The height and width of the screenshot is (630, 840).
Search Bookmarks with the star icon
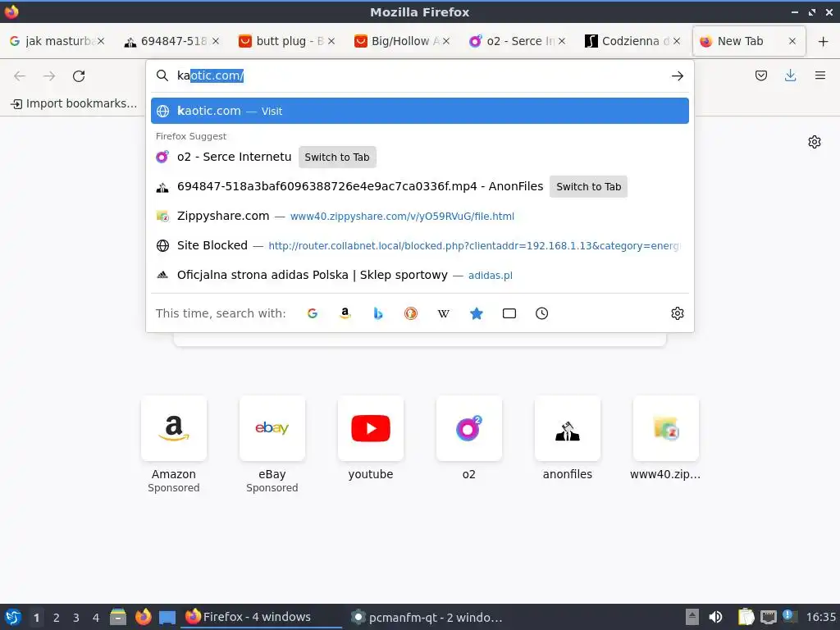(x=477, y=313)
